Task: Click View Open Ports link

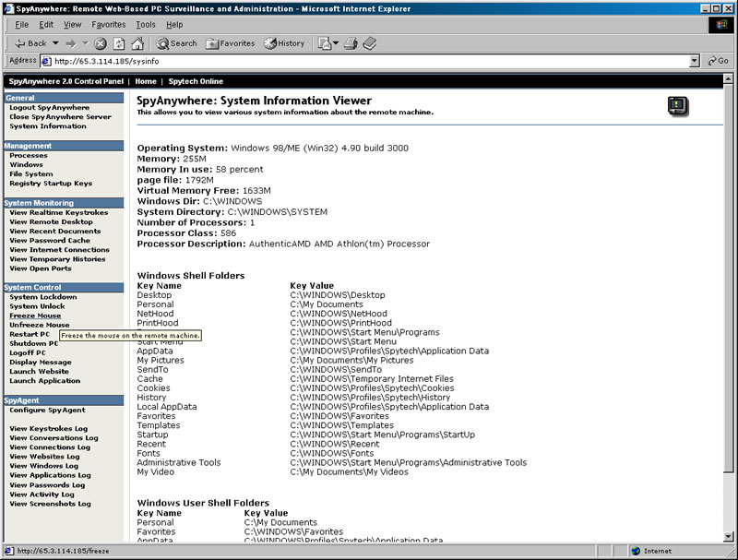Action: (41, 268)
